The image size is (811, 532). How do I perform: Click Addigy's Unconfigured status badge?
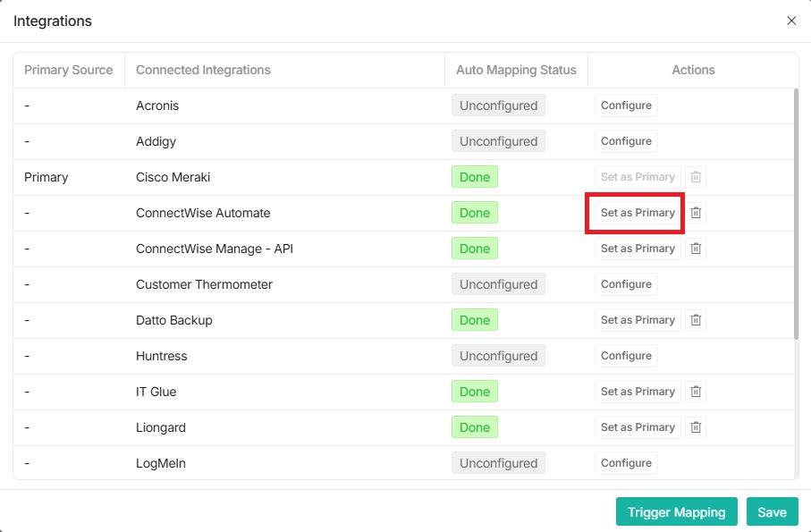tap(498, 141)
